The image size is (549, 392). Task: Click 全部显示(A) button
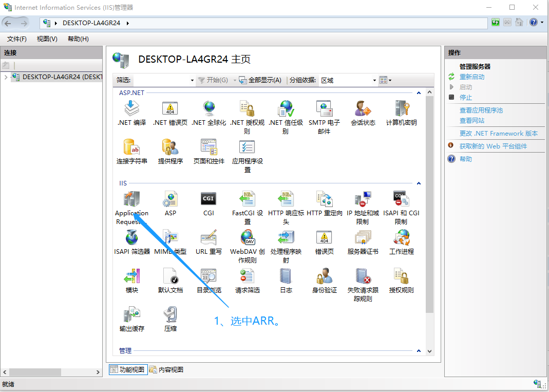(260, 80)
